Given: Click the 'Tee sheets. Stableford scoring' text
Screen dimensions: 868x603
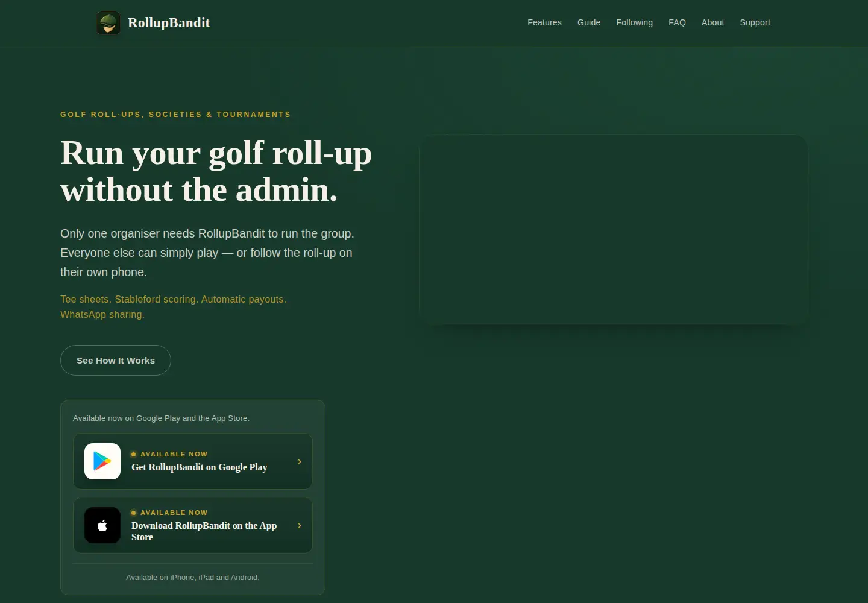Looking at the screenshot, I should tap(173, 307).
